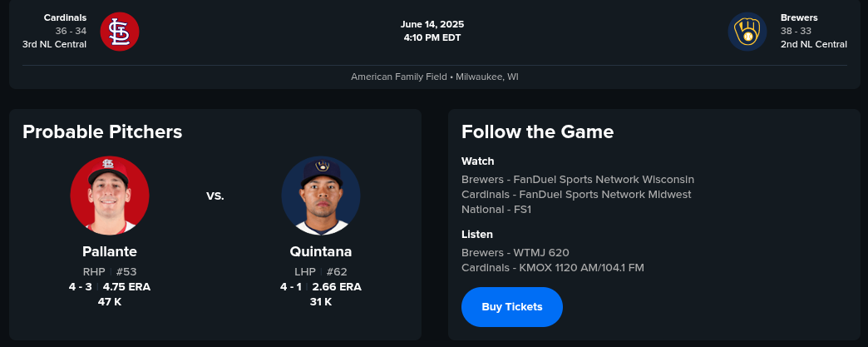Click Quintana's 2.66 ERA stat
The height and width of the screenshot is (347, 868).
(337, 286)
